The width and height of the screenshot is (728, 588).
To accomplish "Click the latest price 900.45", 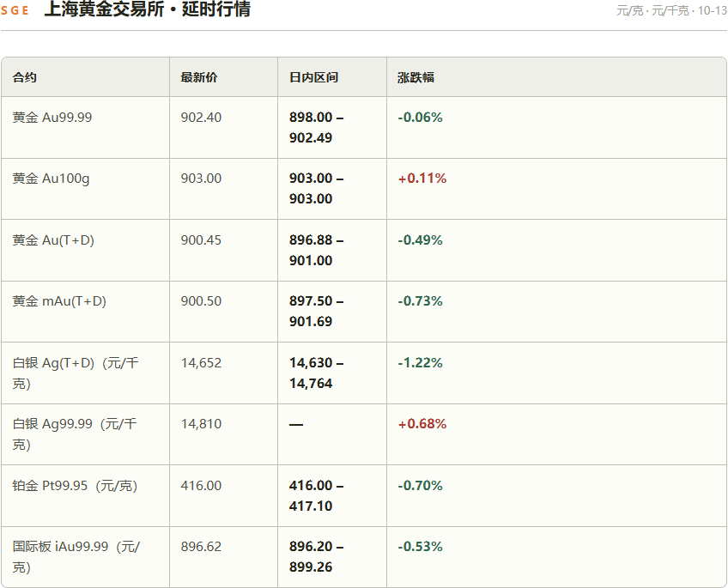I will point(201,240).
